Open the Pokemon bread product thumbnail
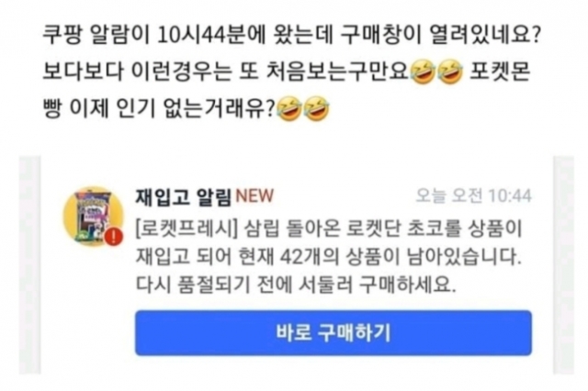588x391 pixels. tap(94, 217)
